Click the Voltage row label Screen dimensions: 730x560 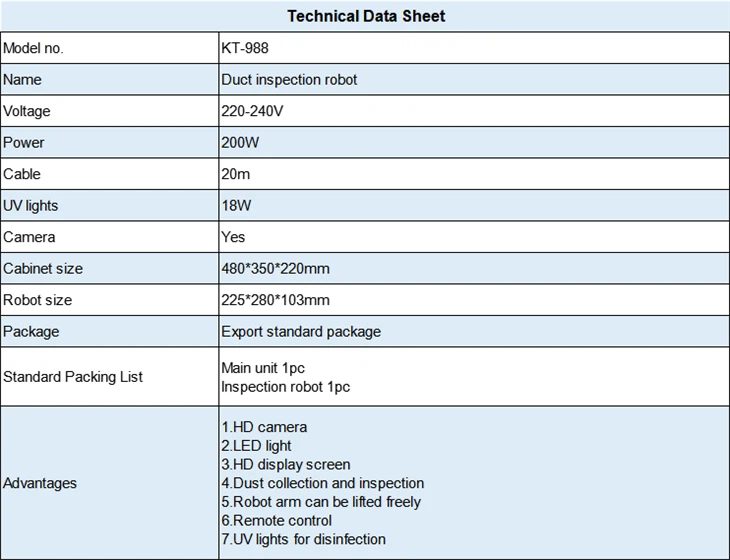click(27, 111)
